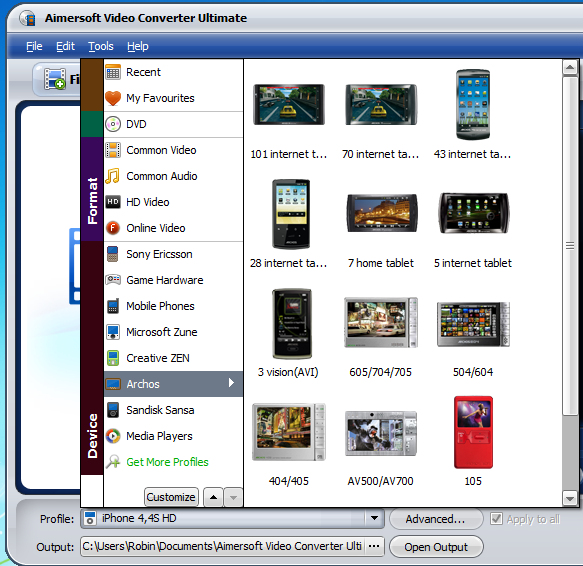The height and width of the screenshot is (566, 583).
Task: Click the Mobile Phones icon
Action: click(x=113, y=306)
